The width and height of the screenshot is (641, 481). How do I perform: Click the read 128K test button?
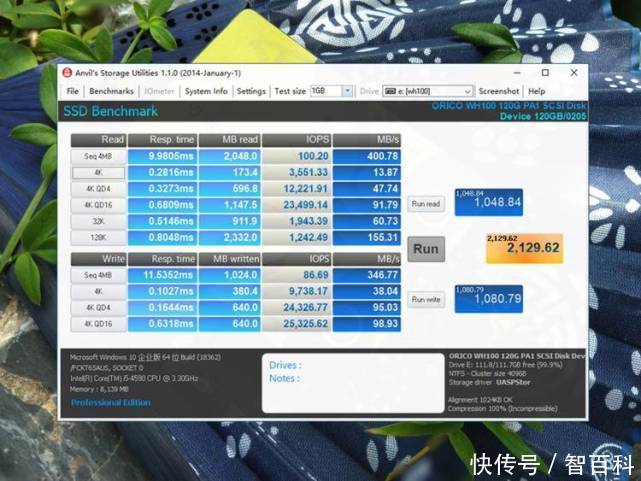click(98, 237)
